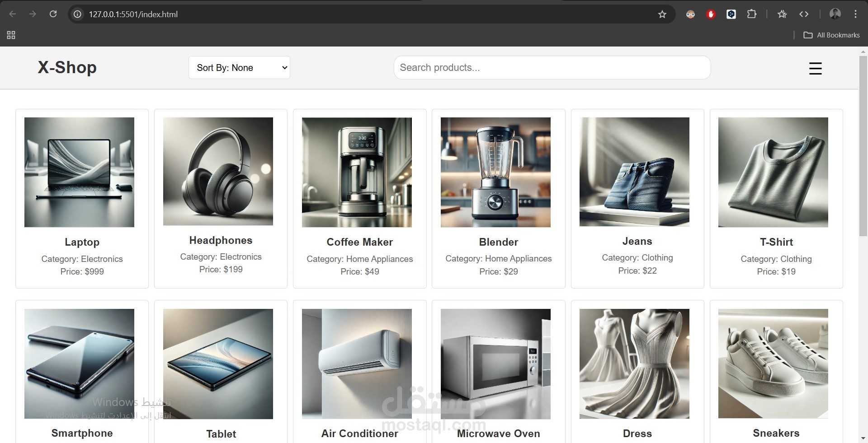Click Headphones' Category: Electronics text
The image size is (868, 443).
point(221,256)
